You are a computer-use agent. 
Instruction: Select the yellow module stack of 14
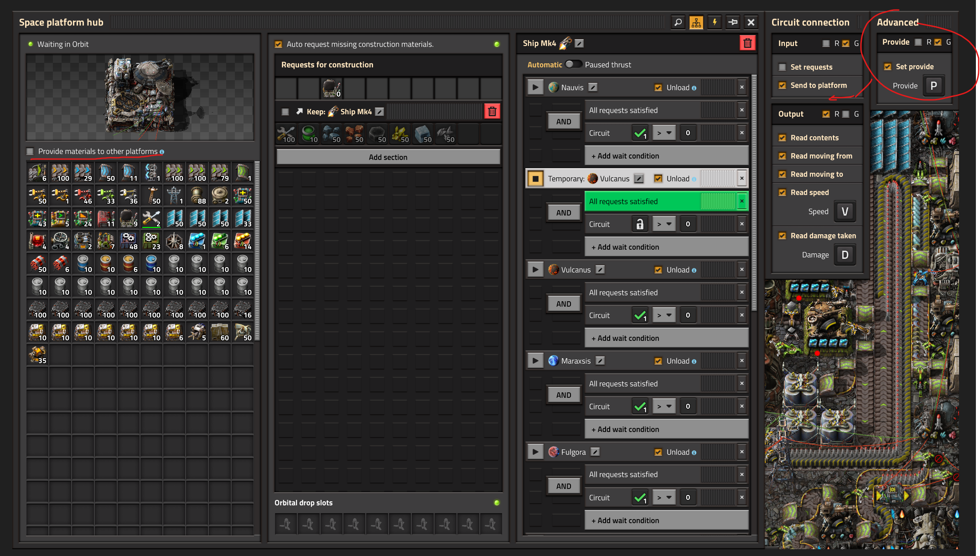pos(243,242)
